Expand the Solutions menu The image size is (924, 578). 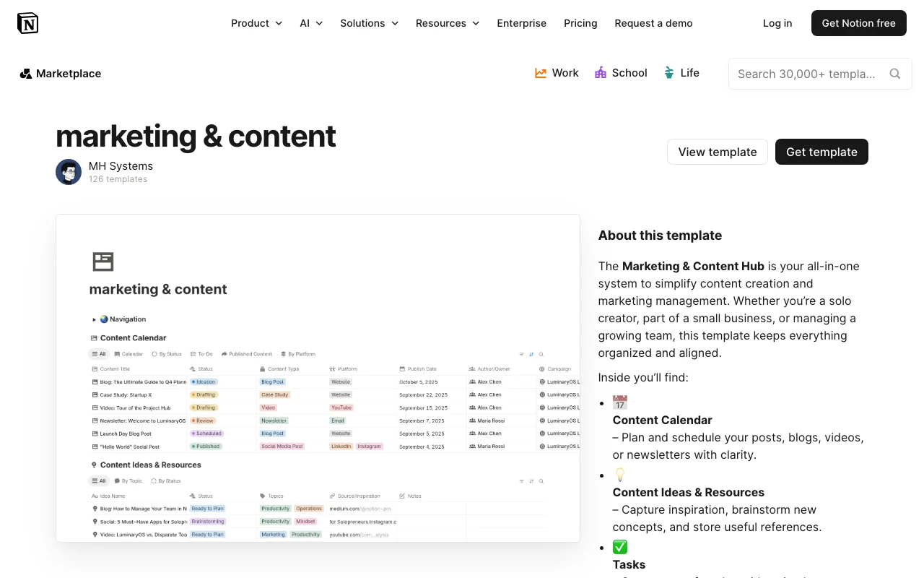370,23
